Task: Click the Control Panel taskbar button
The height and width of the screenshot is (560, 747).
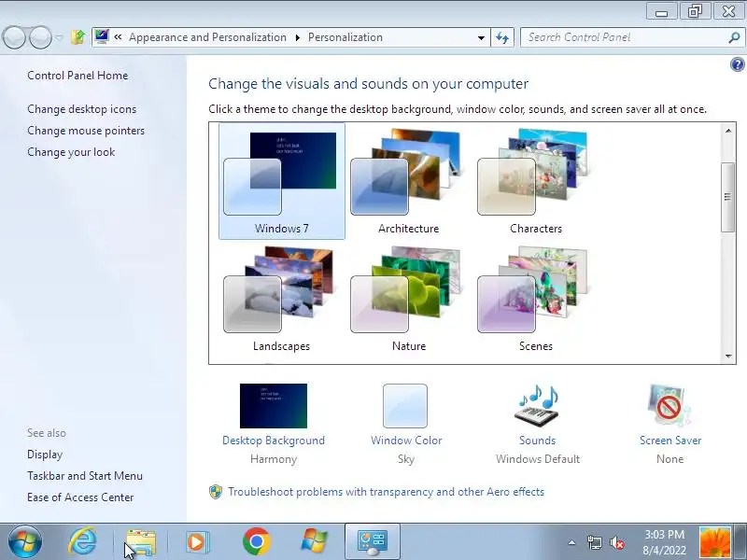Action: click(x=372, y=541)
